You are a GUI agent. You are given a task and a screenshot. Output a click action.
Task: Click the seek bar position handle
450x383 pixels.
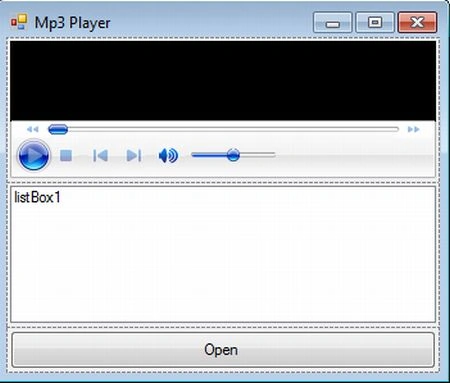tap(58, 129)
